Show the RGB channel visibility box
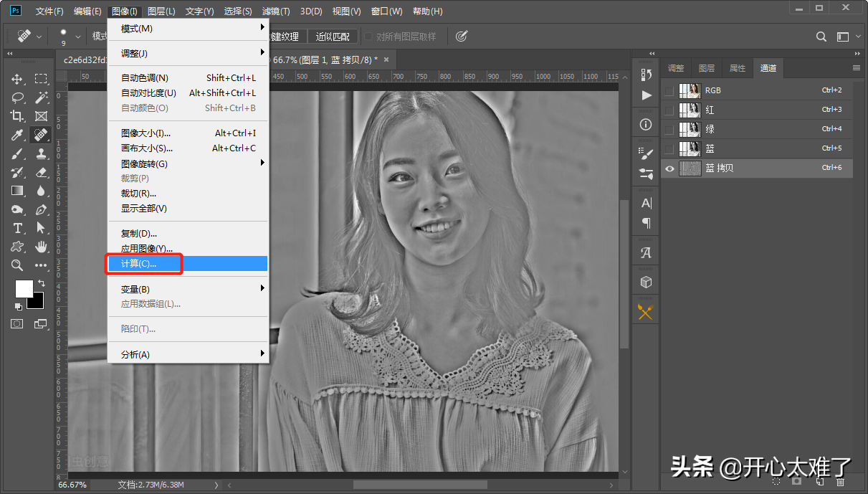The height and width of the screenshot is (494, 868). [669, 90]
